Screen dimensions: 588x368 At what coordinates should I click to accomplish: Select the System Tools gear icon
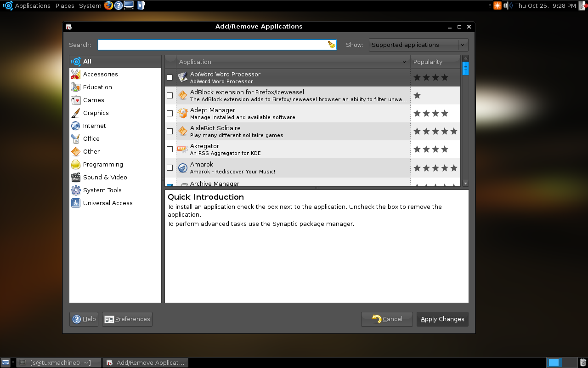click(76, 190)
